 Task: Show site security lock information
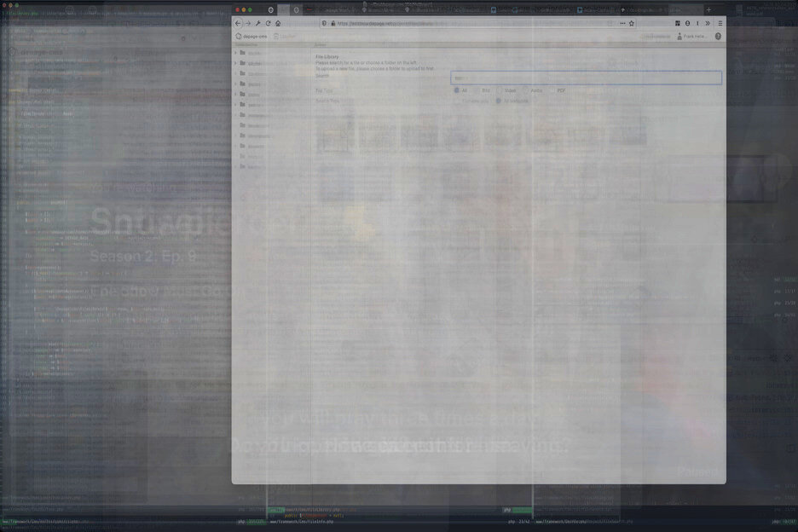tap(333, 23)
